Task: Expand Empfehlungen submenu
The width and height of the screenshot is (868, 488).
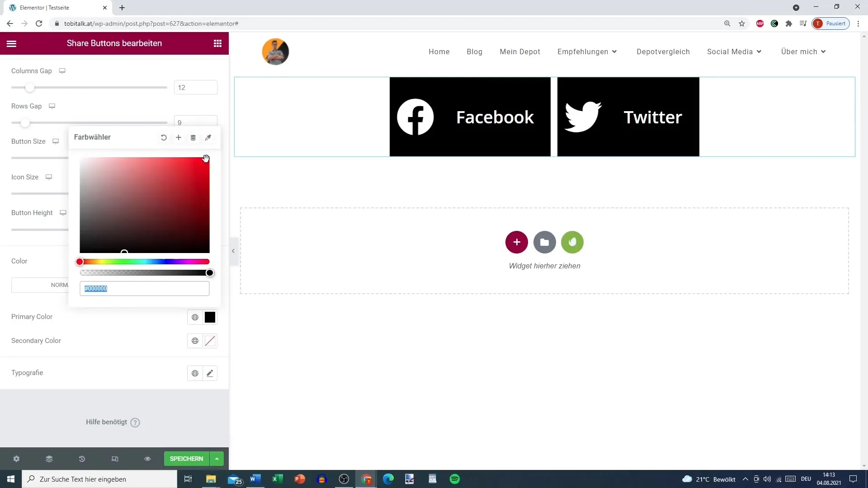Action: pyautogui.click(x=614, y=52)
